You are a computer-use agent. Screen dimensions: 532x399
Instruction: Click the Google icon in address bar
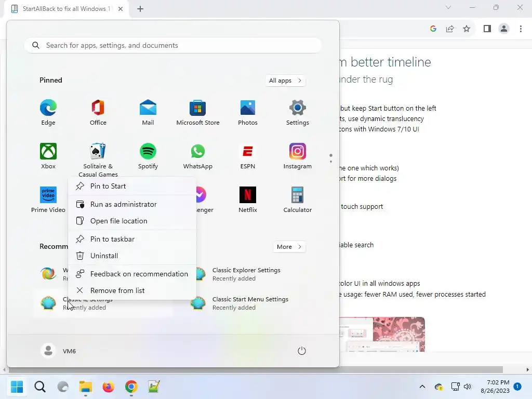pyautogui.click(x=433, y=29)
